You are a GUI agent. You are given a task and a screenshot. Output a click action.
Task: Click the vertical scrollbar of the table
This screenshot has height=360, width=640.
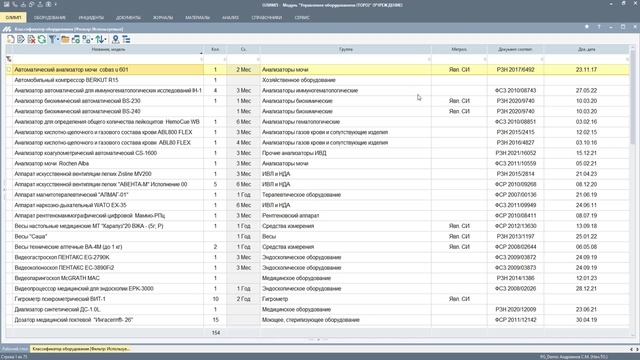pyautogui.click(x=633, y=192)
